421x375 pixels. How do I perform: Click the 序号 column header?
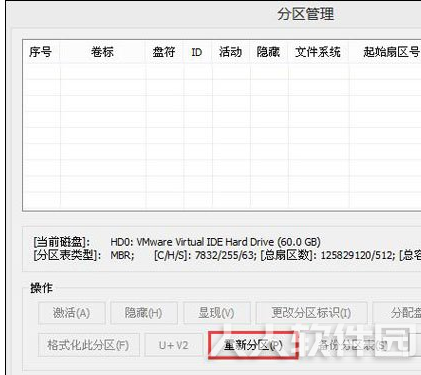(x=41, y=52)
